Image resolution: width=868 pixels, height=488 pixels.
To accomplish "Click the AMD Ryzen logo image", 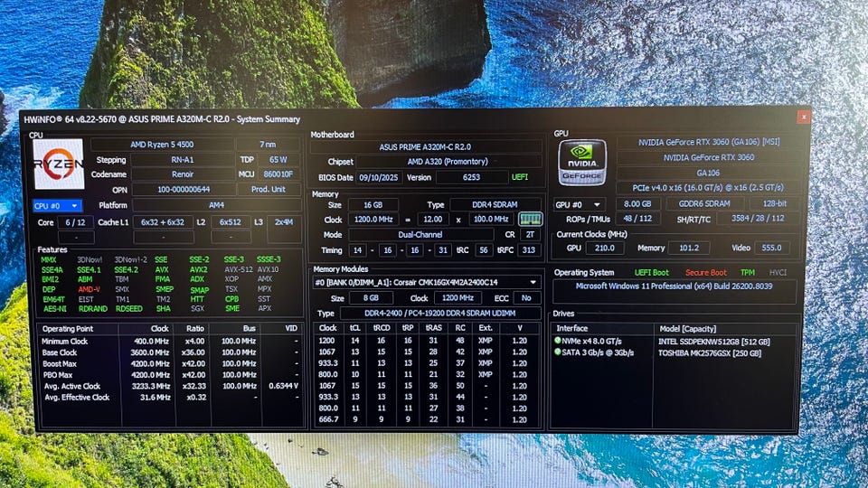I will click(59, 164).
